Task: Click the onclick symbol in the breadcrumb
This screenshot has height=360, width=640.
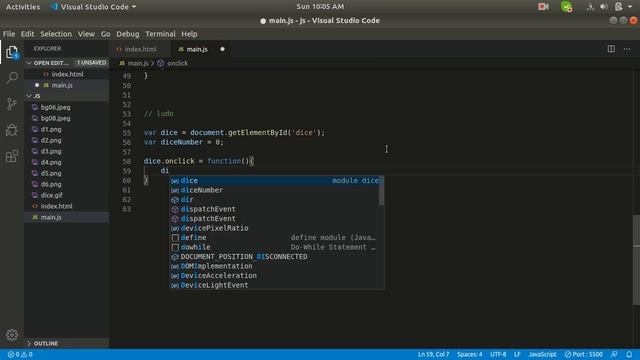Action: [177, 63]
